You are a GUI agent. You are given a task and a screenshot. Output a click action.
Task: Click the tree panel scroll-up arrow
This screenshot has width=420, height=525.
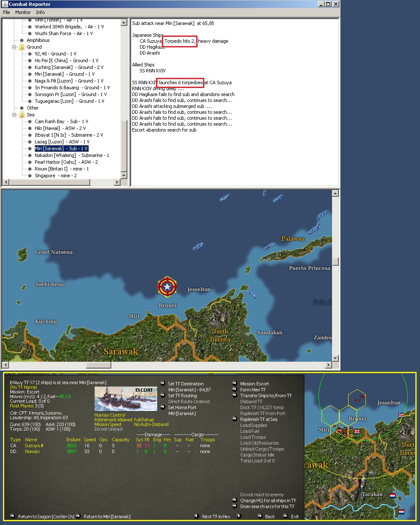pos(124,22)
